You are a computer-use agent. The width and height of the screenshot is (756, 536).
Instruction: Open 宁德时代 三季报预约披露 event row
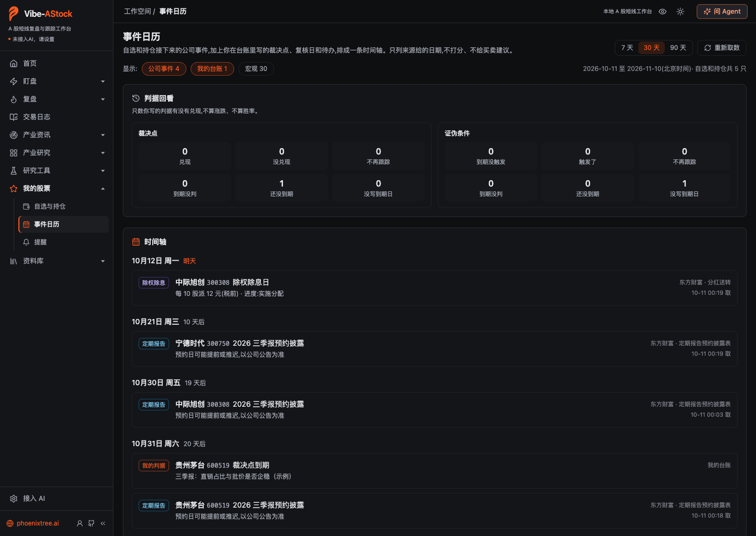(x=435, y=349)
